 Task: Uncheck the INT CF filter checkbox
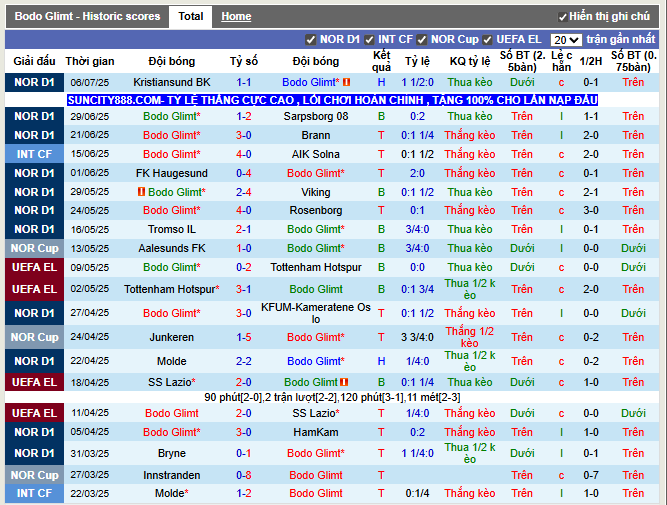pos(369,40)
